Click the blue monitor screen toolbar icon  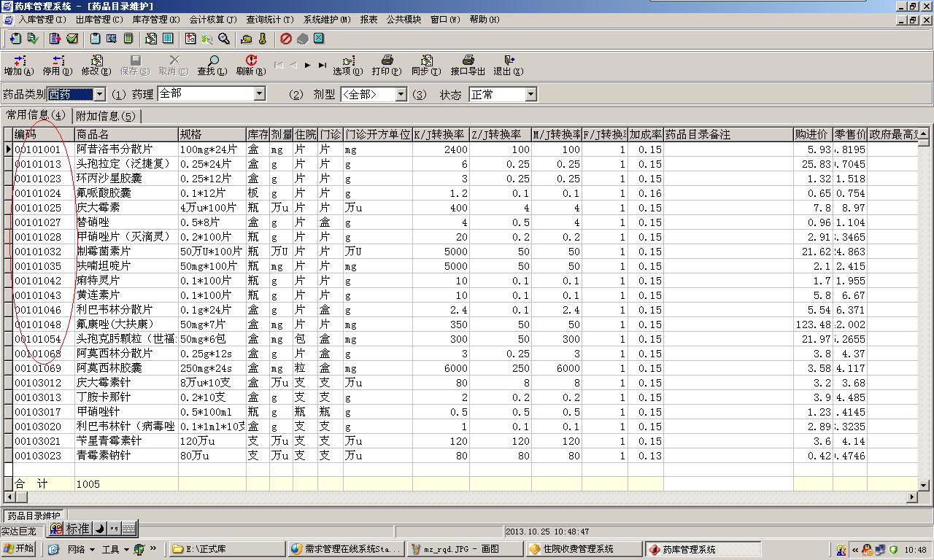tap(112, 39)
